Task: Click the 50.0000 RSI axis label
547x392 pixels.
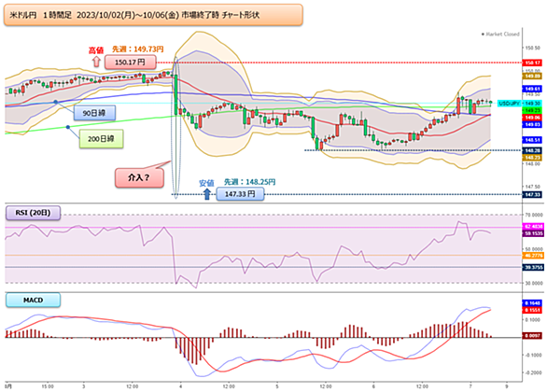Action: point(534,249)
